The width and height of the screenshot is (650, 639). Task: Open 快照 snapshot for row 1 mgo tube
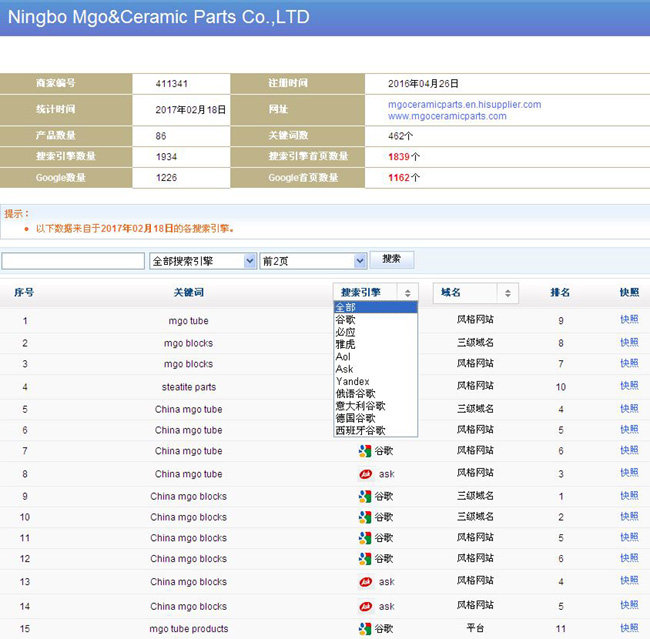[x=629, y=319]
